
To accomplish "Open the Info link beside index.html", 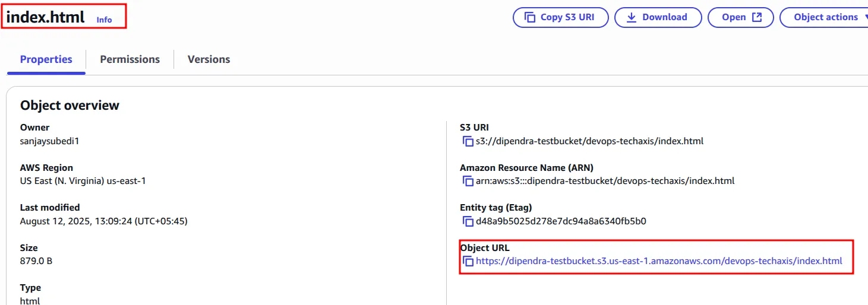I will tap(104, 20).
